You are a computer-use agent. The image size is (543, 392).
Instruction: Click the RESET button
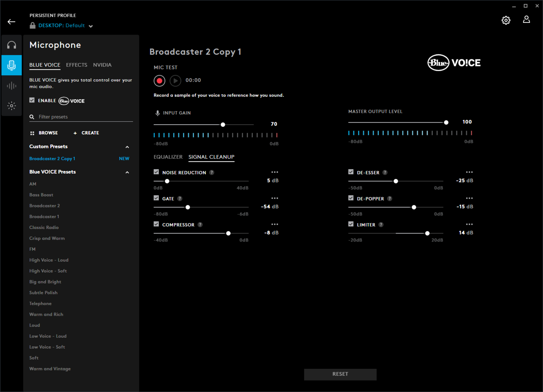click(x=340, y=374)
